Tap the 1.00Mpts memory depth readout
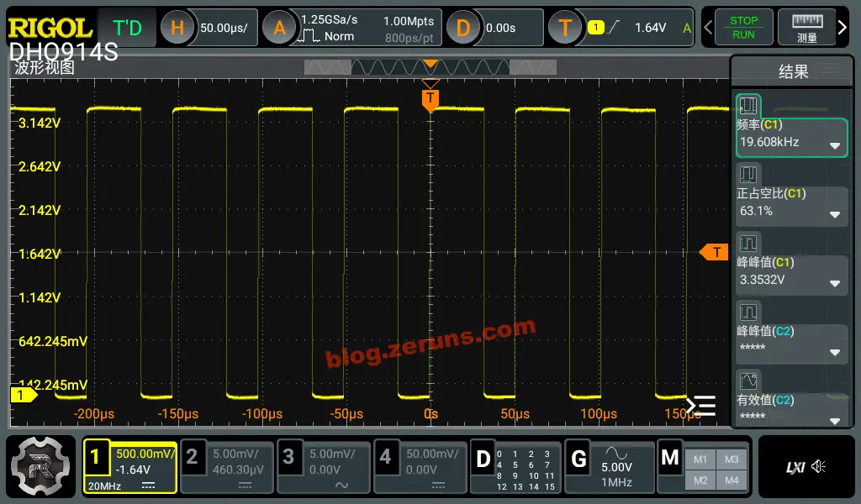Screen dimensions: 861x504 tap(409, 21)
